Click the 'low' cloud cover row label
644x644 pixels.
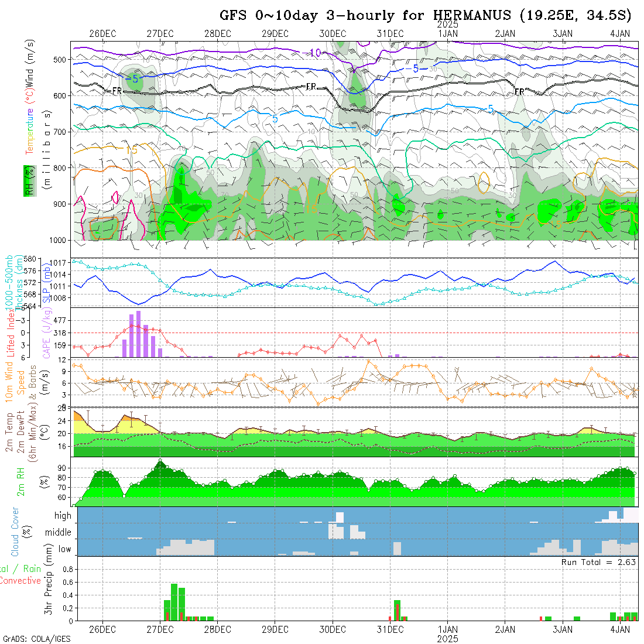pyautogui.click(x=64, y=549)
